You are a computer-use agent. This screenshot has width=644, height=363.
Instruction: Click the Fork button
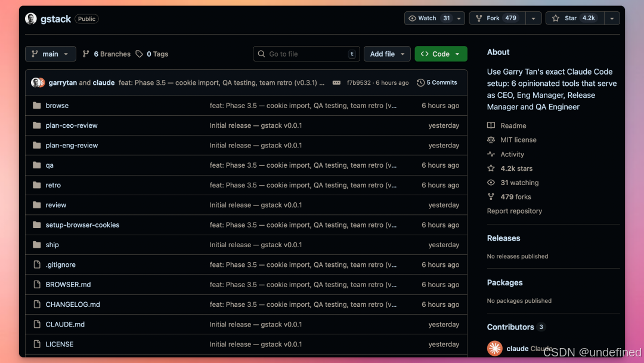point(497,18)
